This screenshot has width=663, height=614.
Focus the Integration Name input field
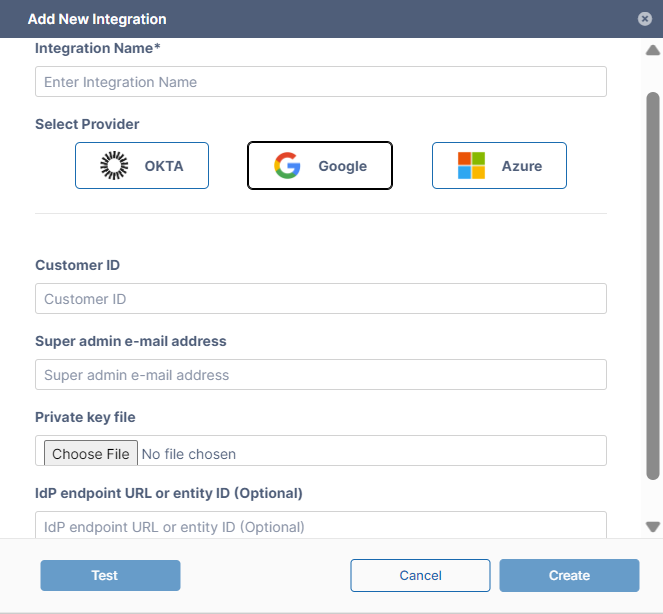(x=320, y=82)
